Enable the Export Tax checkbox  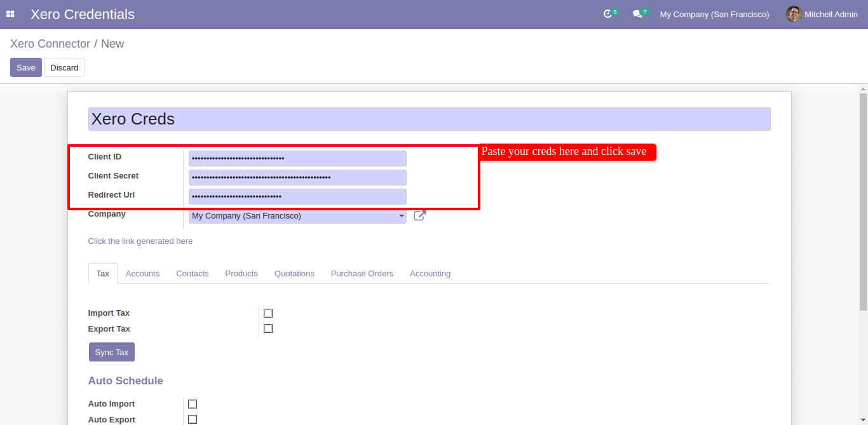click(x=268, y=328)
